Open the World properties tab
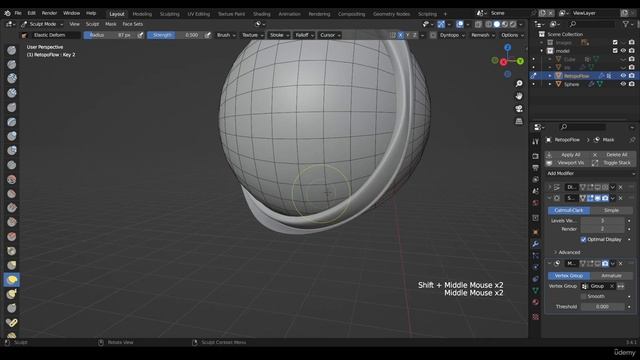This screenshot has width=640, height=360. click(x=536, y=202)
